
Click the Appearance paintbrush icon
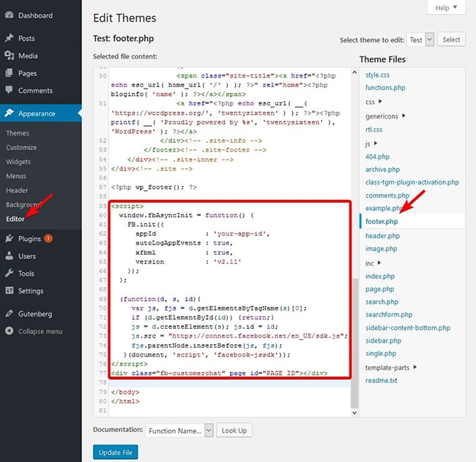[10, 113]
